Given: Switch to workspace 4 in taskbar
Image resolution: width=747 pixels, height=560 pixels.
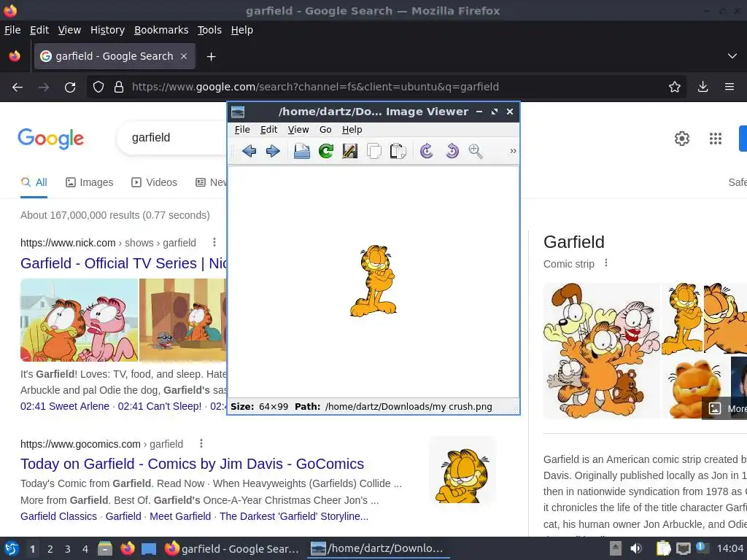Looking at the screenshot, I should (85, 549).
